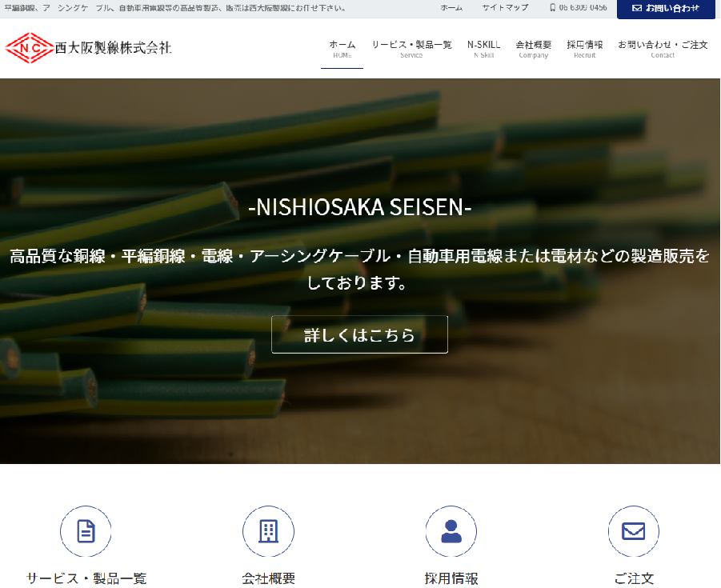Open 採用情報 Recruit navigation item
The image size is (721, 588).
(584, 49)
